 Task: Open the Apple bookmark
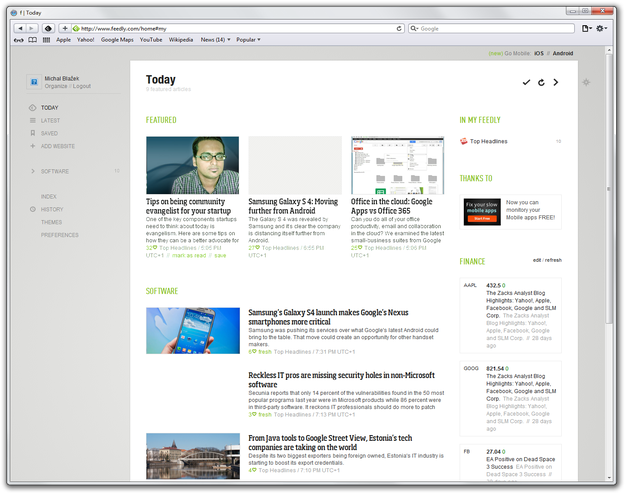[63, 40]
